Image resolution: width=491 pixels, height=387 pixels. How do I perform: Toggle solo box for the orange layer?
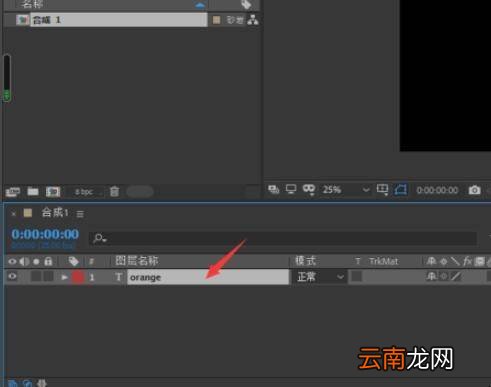click(36, 276)
